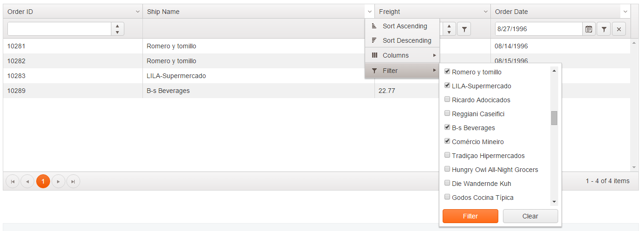Click the Freight filter funnel icon
This screenshot has height=231, width=644.
coord(464,29)
